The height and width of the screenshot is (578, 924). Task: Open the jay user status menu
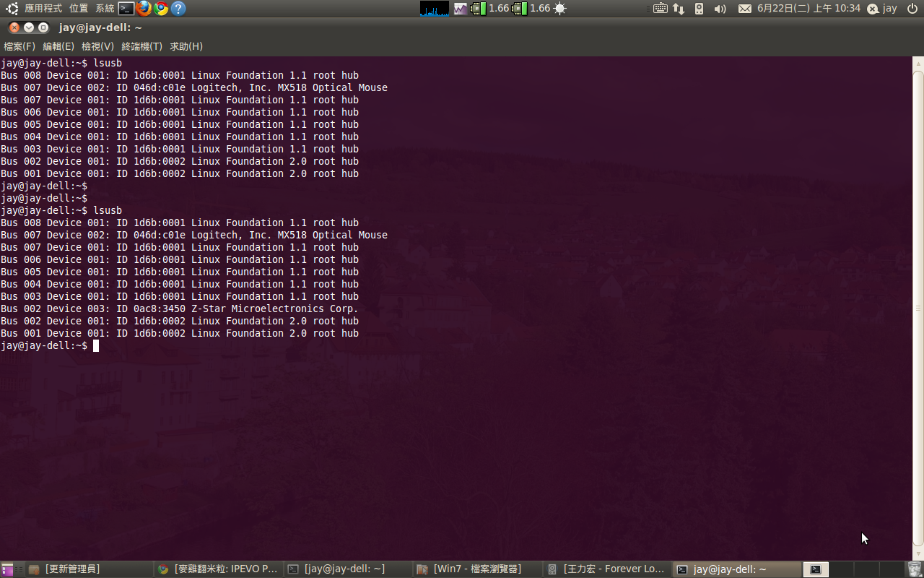point(882,9)
